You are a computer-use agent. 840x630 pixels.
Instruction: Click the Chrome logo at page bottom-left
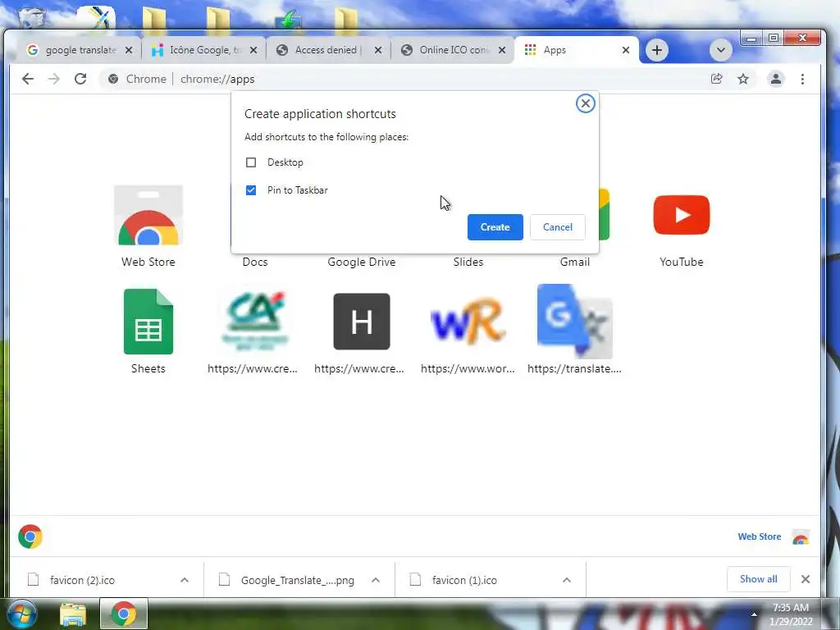[30, 536]
